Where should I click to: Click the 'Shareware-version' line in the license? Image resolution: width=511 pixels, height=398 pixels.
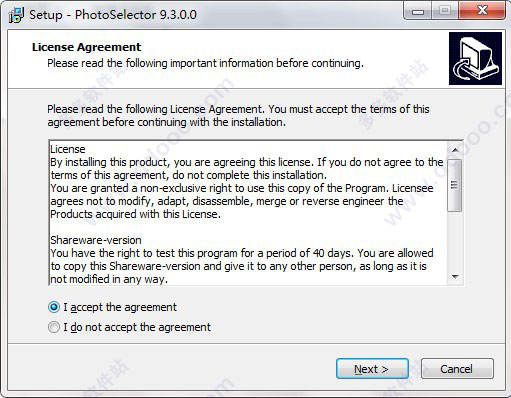click(x=96, y=240)
